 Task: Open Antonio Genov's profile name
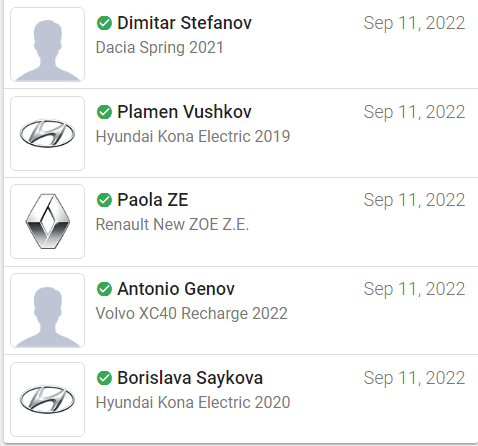click(176, 289)
